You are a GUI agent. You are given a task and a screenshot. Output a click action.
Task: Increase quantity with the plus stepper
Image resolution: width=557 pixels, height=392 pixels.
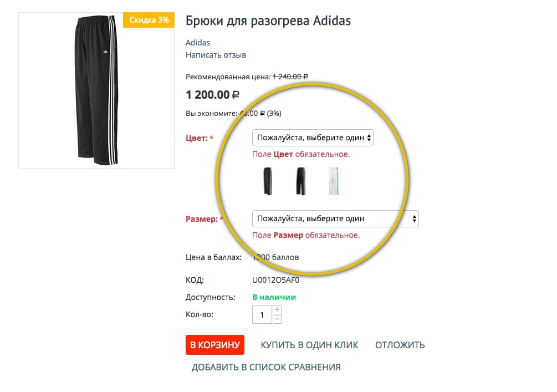277,310
